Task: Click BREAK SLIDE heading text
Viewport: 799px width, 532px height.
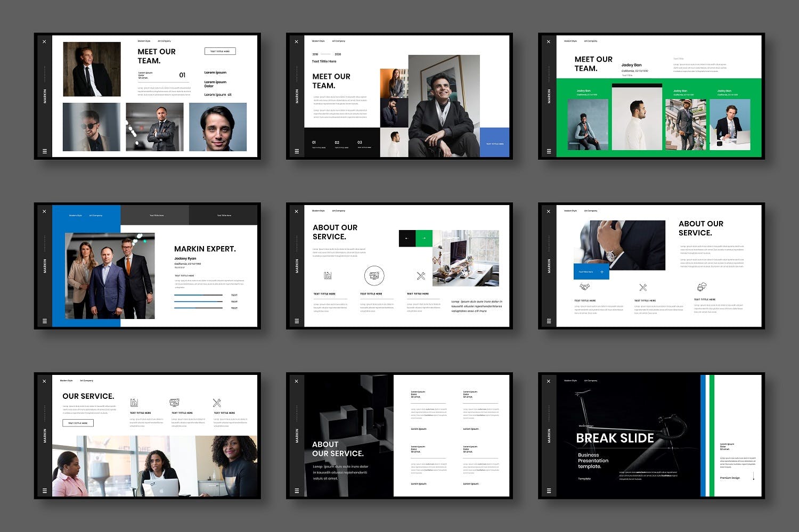Action: [615, 438]
